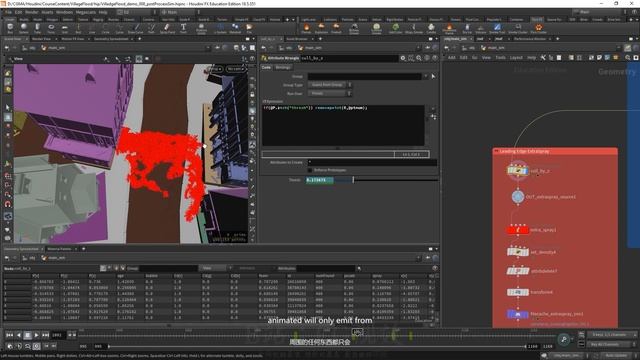Viewport: 640px width, 360px height.
Task: Select the Torus shelf tool
Action: [x=51, y=28]
